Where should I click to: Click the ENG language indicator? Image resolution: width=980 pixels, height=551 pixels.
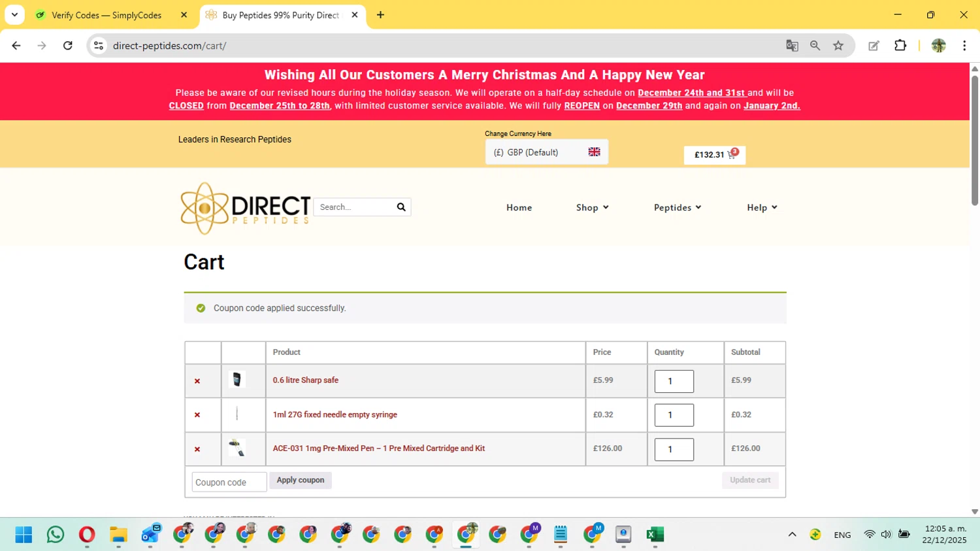[842, 535]
